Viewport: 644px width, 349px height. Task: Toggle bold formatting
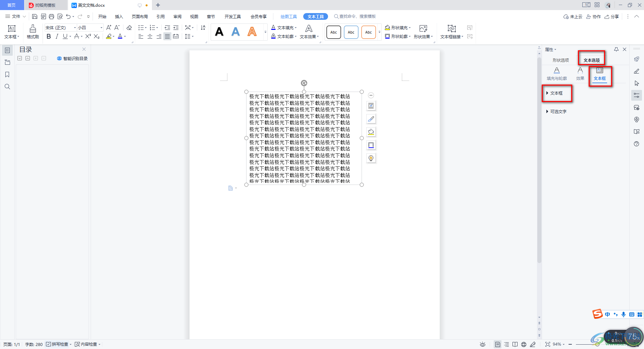49,36
